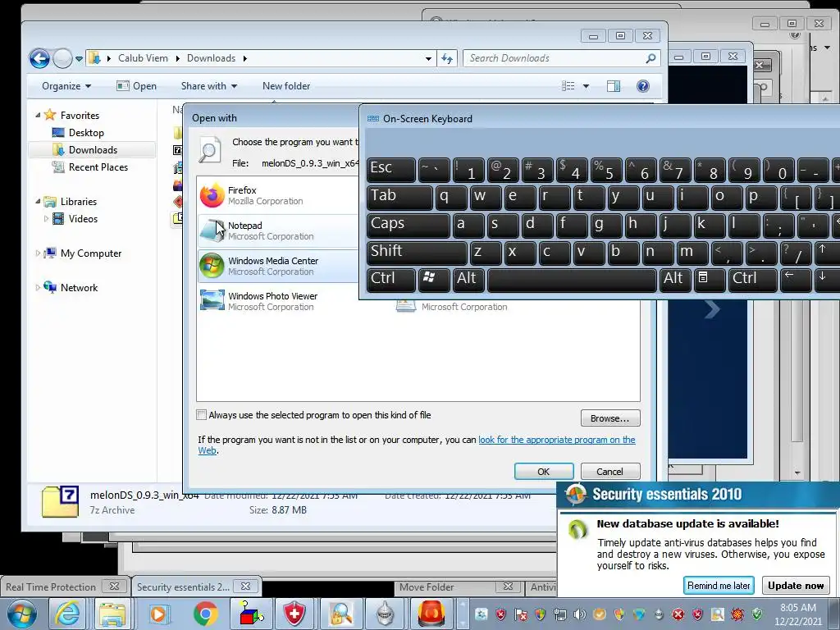
Task: Click the refresh icon beside address bar
Action: tap(447, 58)
